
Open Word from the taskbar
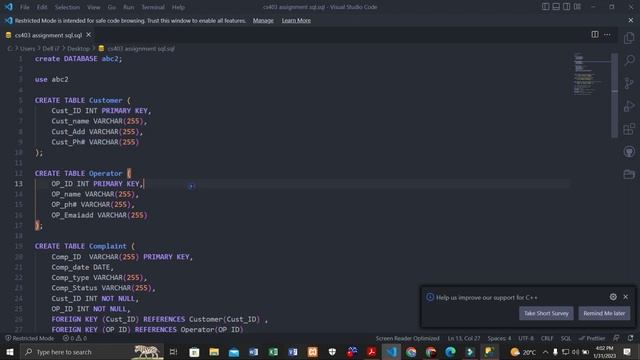[253, 352]
